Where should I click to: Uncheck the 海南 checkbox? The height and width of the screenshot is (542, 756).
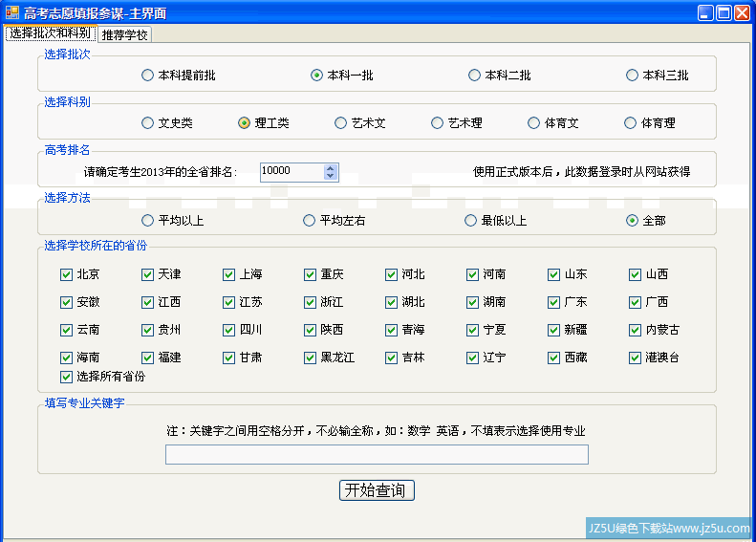click(66, 358)
